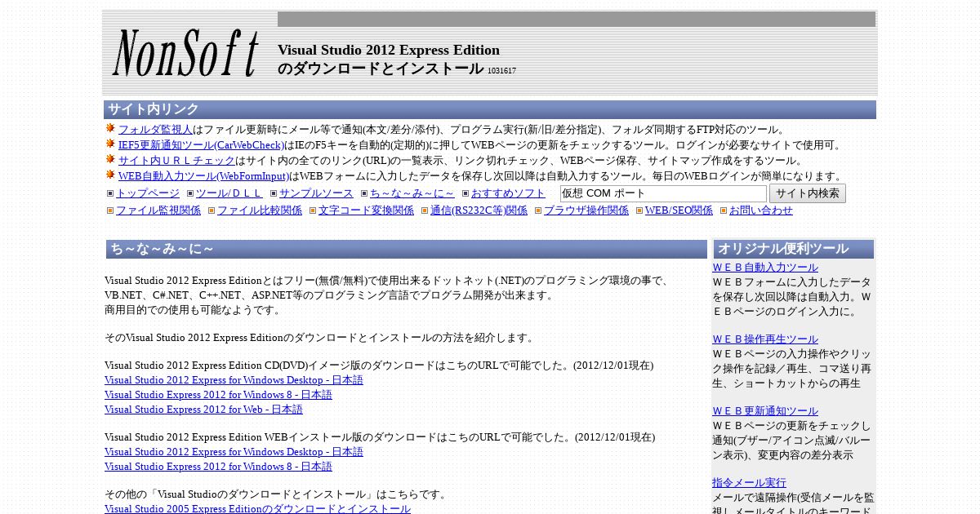Open the お問い合わせ contact link
The width and height of the screenshot is (980, 514).
tap(761, 210)
